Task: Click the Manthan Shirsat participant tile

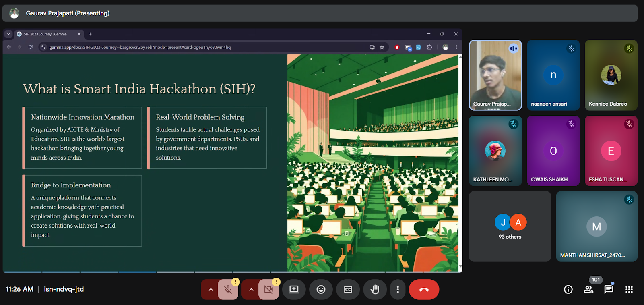Action: point(597,226)
